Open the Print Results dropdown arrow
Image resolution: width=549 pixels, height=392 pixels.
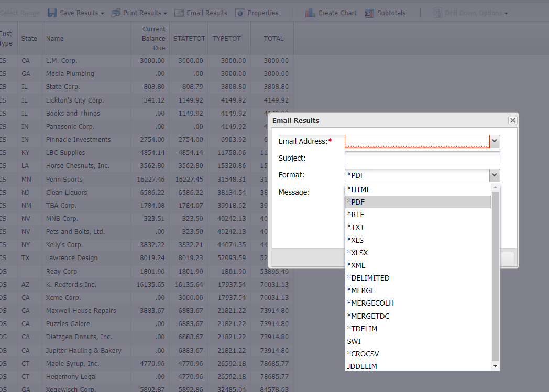165,13
